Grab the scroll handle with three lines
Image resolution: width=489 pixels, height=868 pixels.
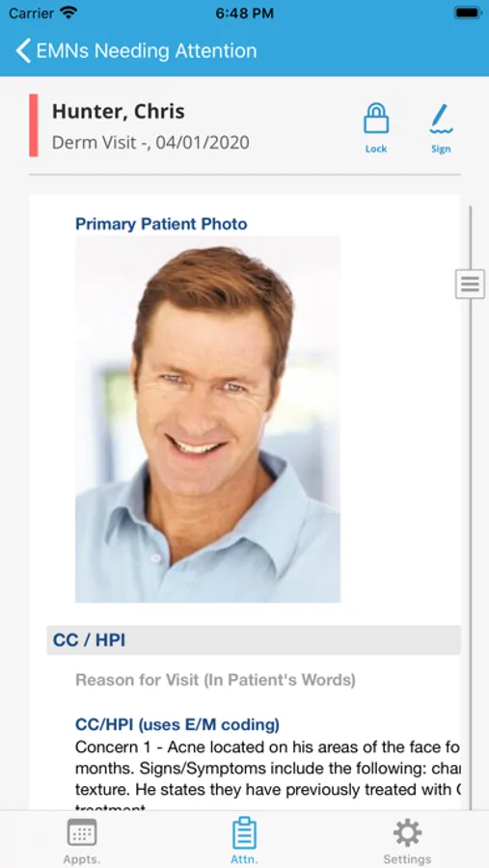tap(470, 285)
